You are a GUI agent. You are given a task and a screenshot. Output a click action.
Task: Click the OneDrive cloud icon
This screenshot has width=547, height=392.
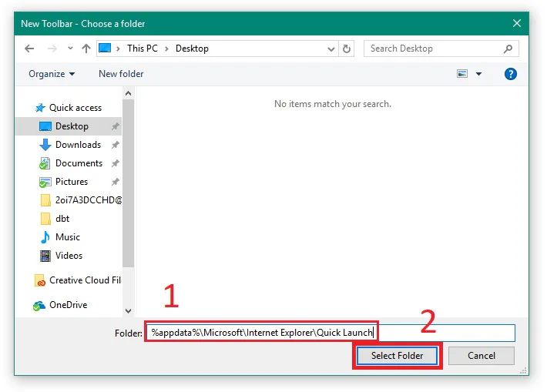(39, 306)
